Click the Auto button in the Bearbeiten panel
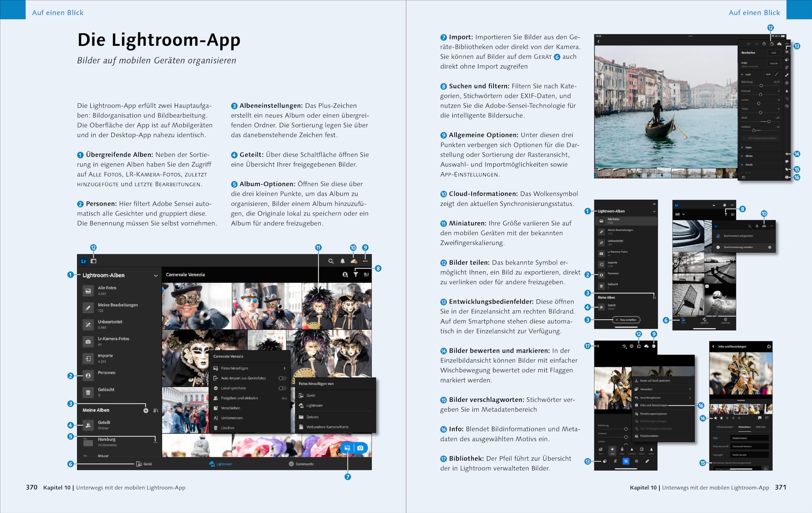The width and height of the screenshot is (812, 513). pos(774,53)
